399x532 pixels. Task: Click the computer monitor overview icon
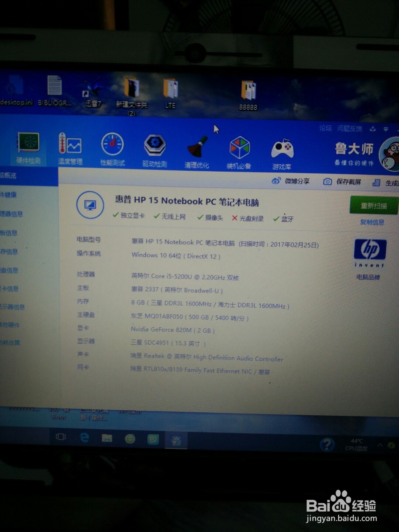click(x=90, y=205)
